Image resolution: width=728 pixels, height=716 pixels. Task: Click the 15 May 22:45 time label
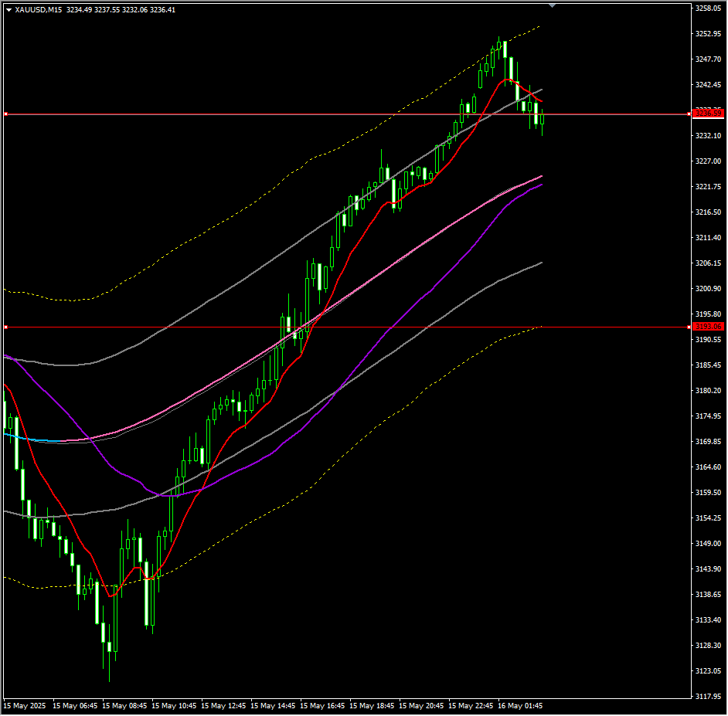[x=471, y=706]
